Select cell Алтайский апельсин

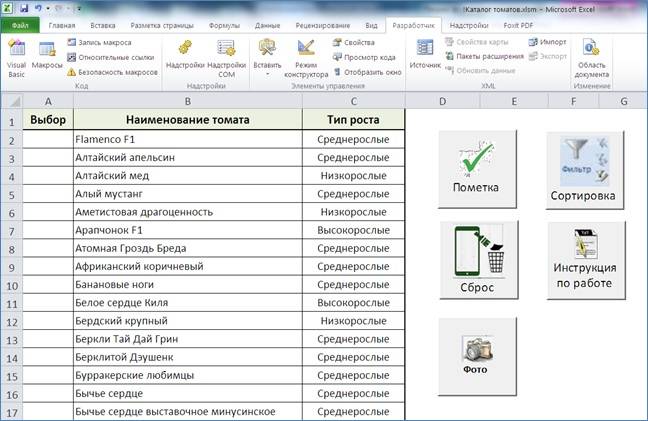[x=188, y=157]
